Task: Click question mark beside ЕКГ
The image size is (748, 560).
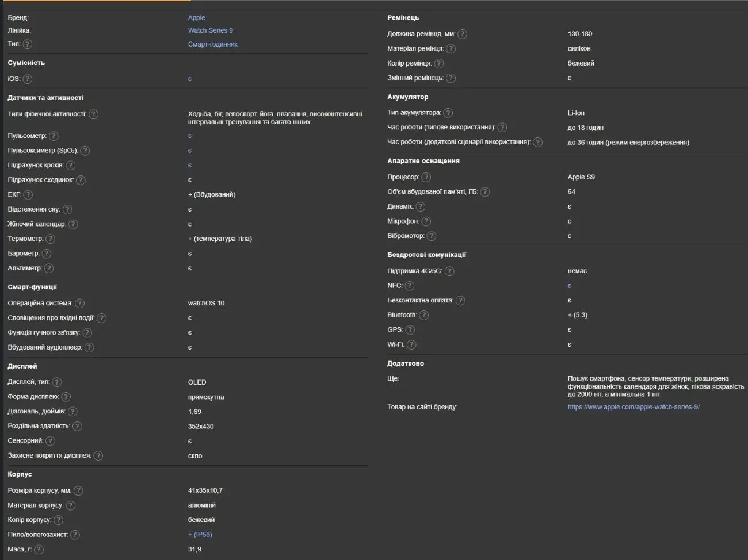Action: (x=28, y=195)
